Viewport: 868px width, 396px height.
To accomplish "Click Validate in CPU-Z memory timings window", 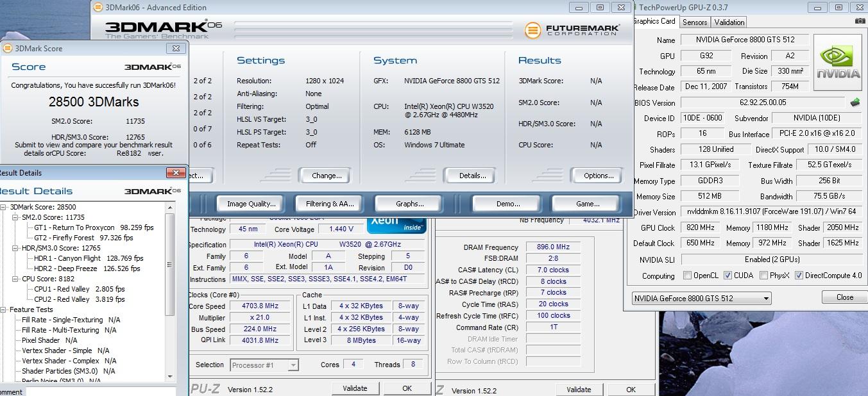I will (579, 390).
